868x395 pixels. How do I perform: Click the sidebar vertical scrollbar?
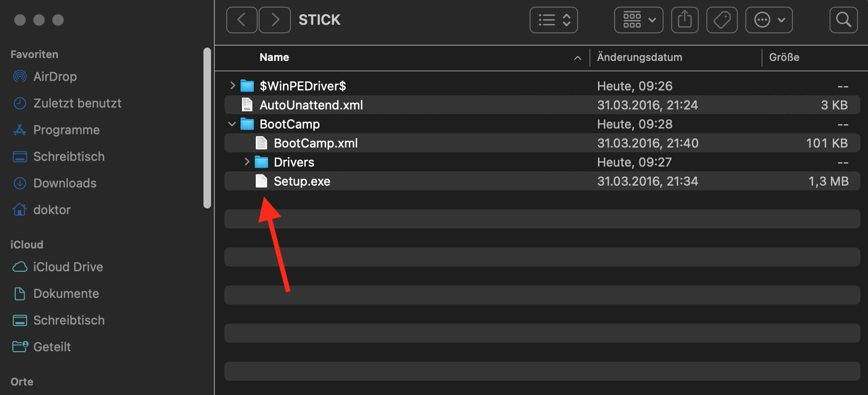pos(207,128)
